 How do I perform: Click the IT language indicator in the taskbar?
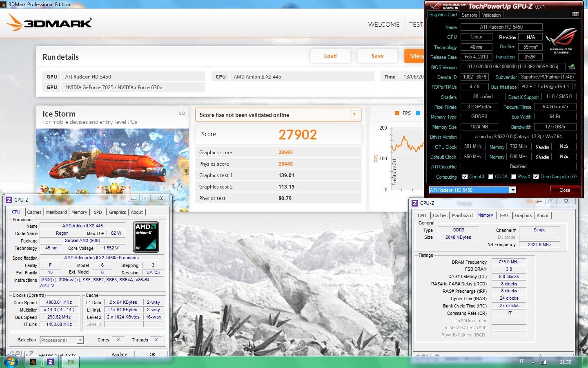(522, 361)
